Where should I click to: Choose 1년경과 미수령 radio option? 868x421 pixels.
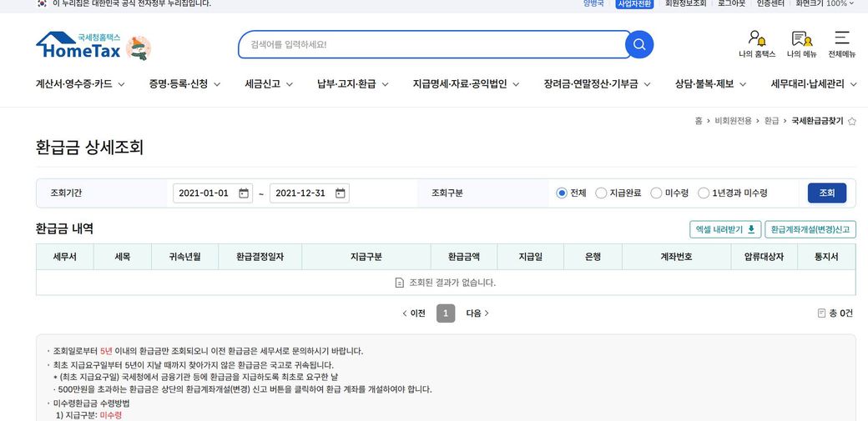click(x=704, y=193)
